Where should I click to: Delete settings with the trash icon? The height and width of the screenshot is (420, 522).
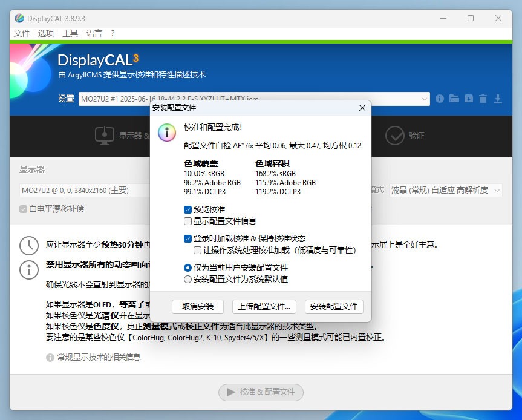[483, 99]
